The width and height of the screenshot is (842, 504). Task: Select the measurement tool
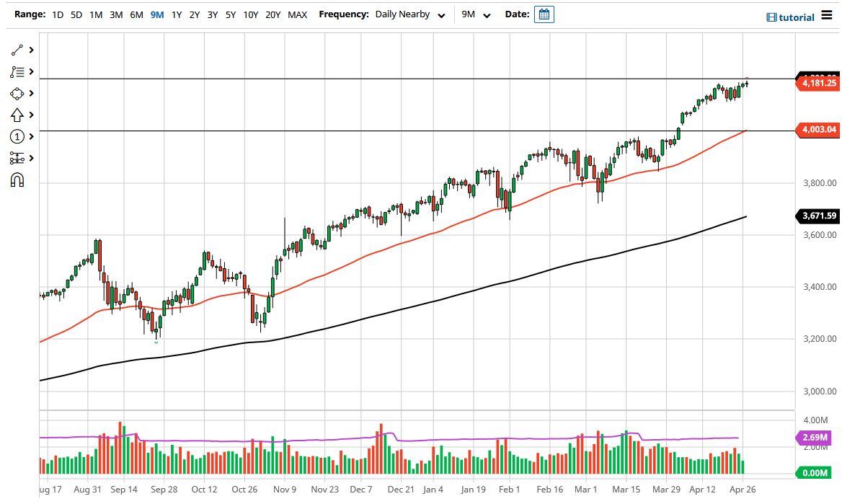[x=17, y=158]
